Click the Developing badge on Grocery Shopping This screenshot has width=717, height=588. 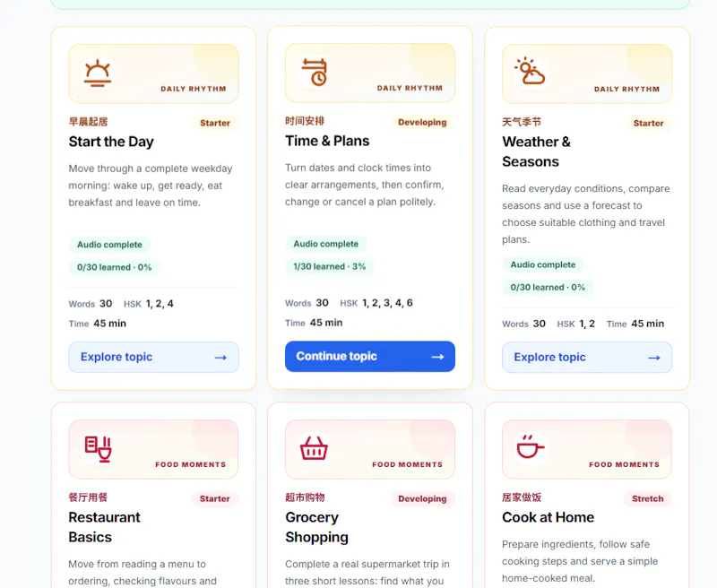click(x=422, y=499)
